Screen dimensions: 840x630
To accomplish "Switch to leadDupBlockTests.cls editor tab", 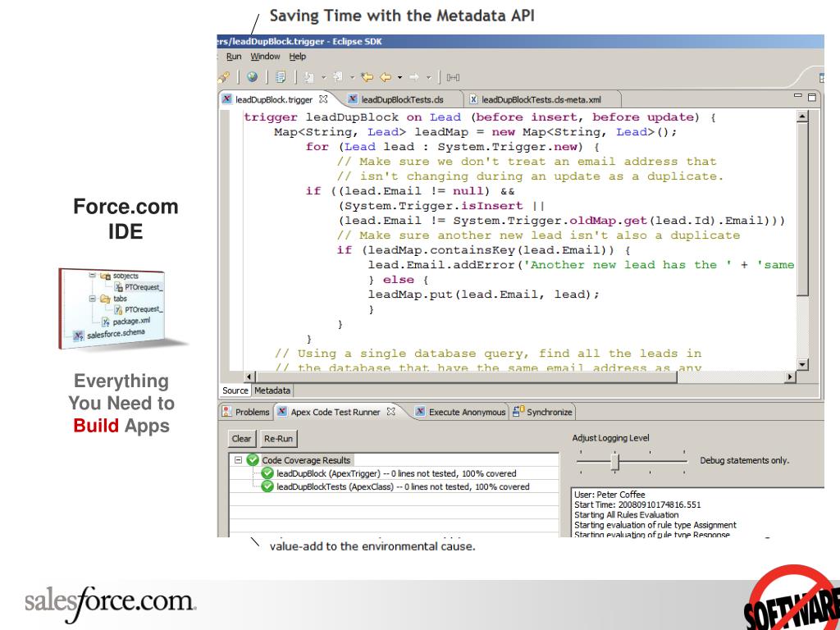I will tap(402, 99).
